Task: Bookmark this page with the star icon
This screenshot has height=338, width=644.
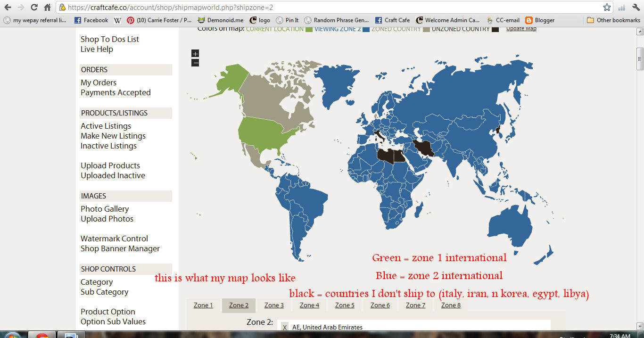Action: click(607, 8)
